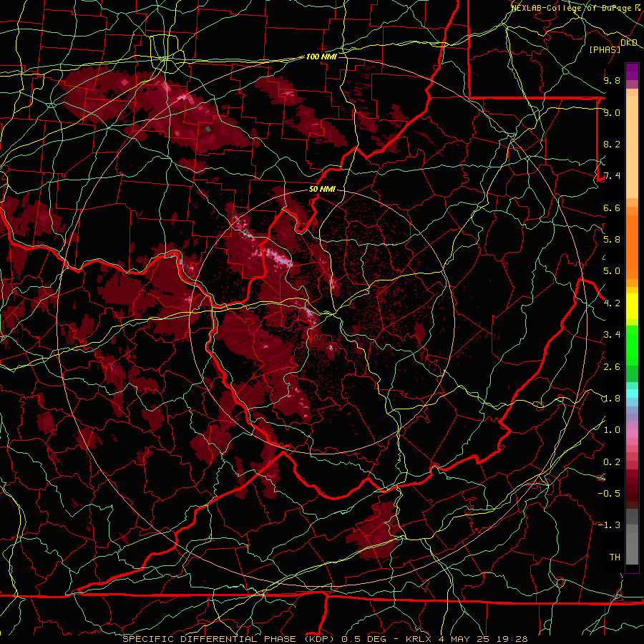Click the "100 NMI" range ring label

click(321, 57)
